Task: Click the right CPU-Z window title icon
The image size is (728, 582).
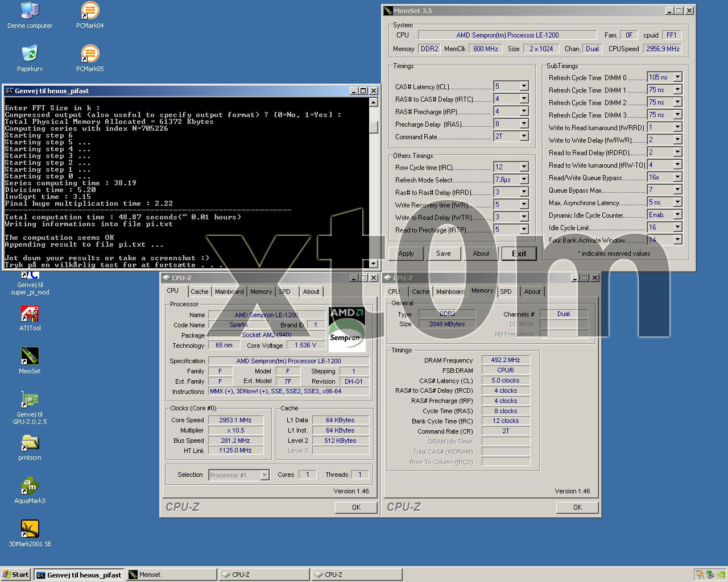Action: (388, 278)
